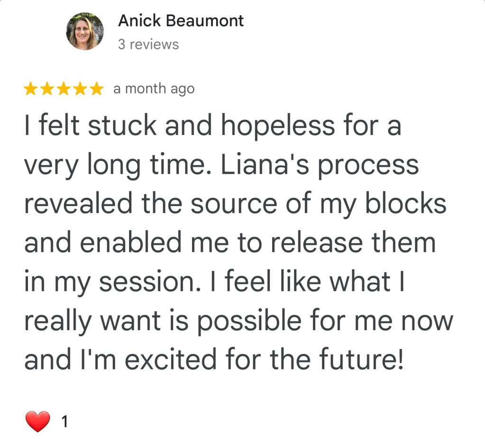Tap the red heart reaction icon
Viewport: 485px width, 448px height.
tap(38, 421)
